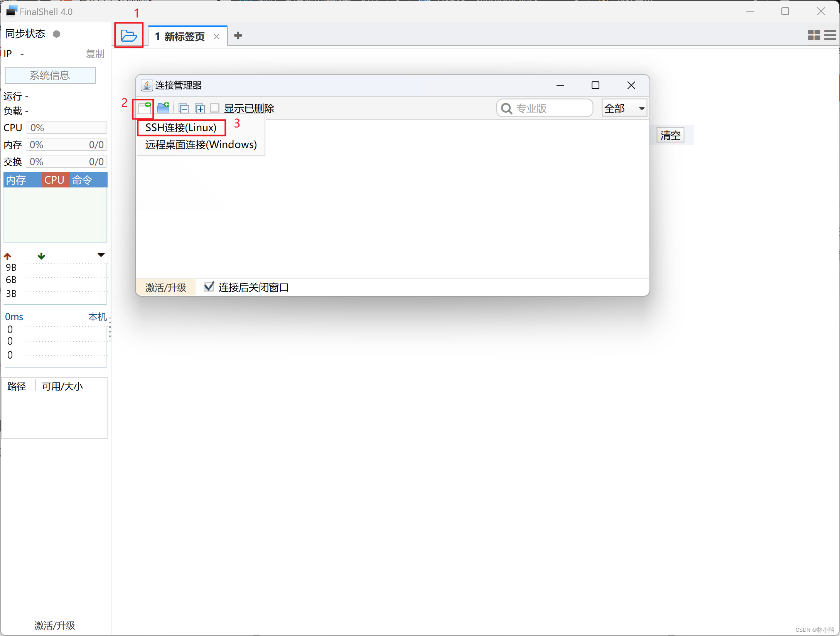Select the 内存 column header
This screenshot has height=636, width=840.
(22, 180)
